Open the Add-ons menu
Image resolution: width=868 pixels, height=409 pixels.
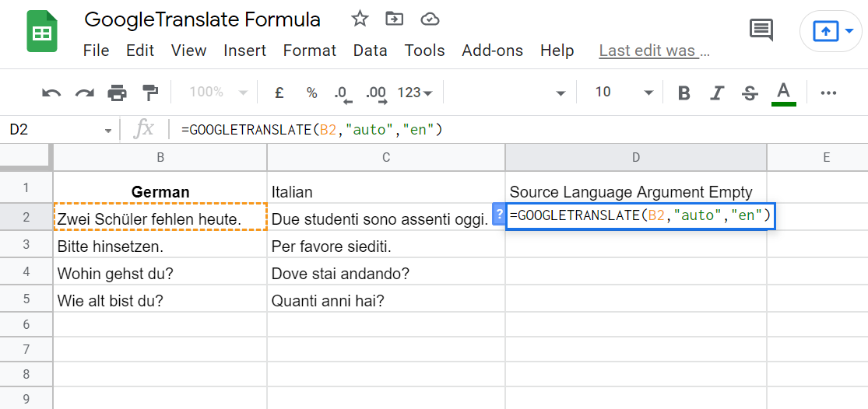pos(492,51)
